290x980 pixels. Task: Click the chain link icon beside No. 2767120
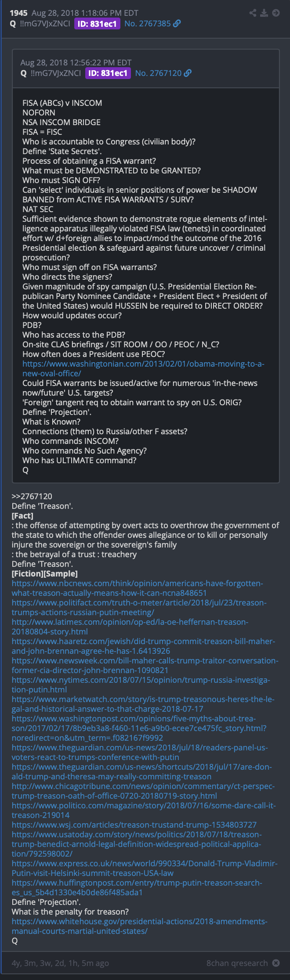(188, 73)
